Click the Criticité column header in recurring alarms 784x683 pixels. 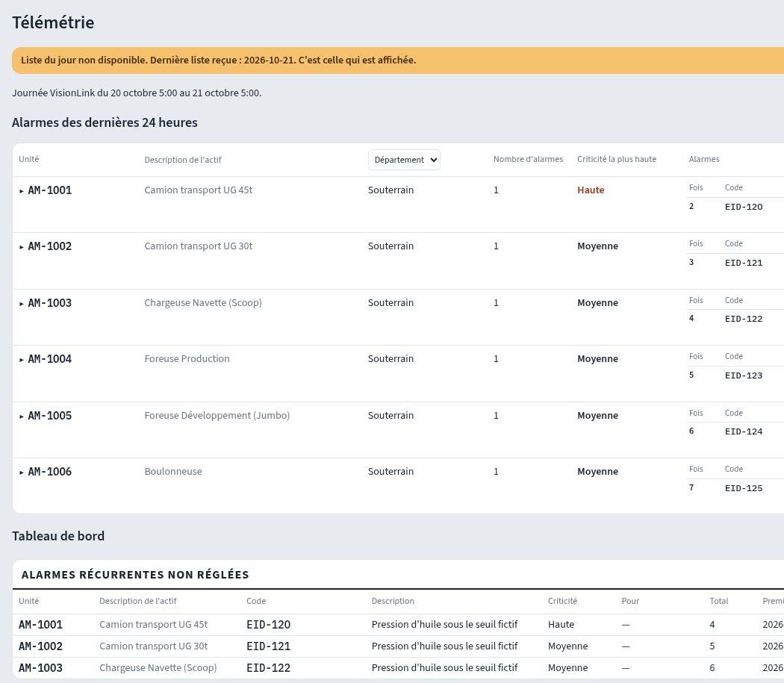562,601
